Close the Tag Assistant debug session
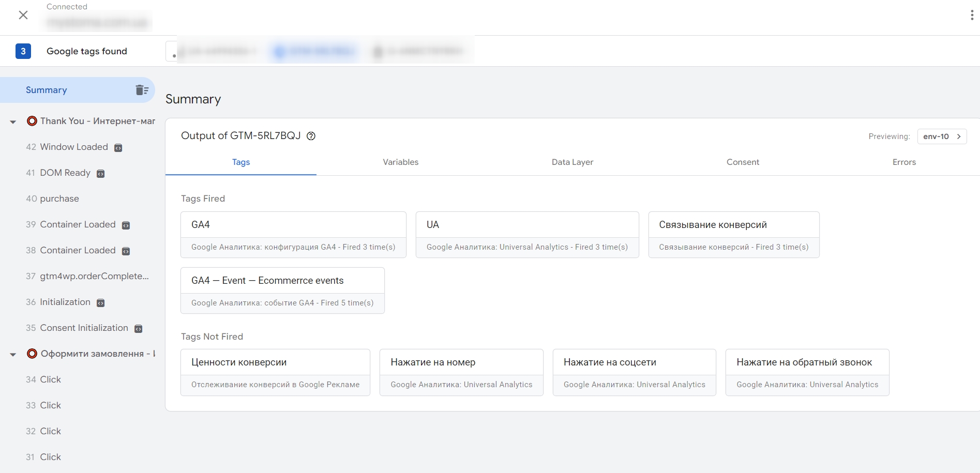The width and height of the screenshot is (980, 473). click(x=23, y=15)
